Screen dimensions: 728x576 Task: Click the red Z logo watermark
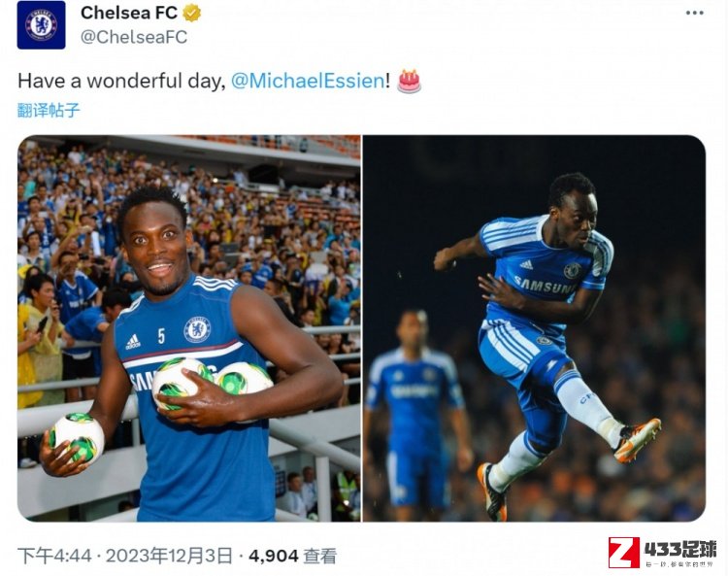[624, 553]
